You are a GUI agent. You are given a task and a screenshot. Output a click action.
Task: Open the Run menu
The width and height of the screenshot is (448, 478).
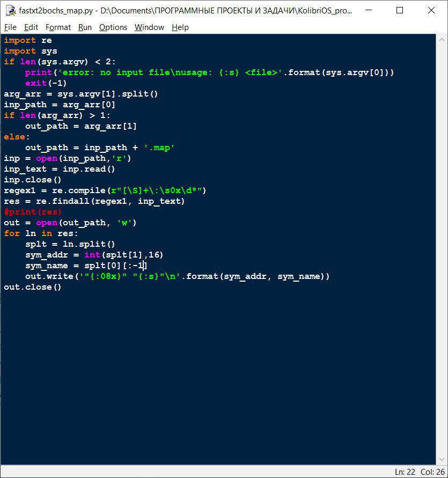(85, 27)
